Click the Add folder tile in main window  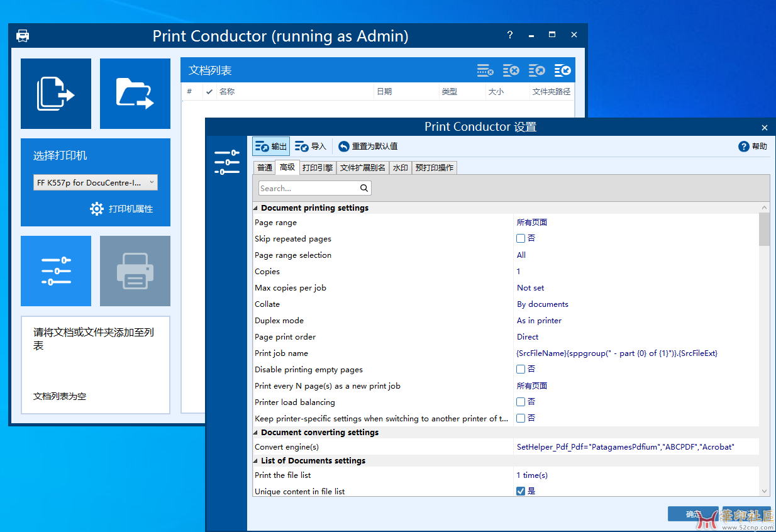pos(135,94)
